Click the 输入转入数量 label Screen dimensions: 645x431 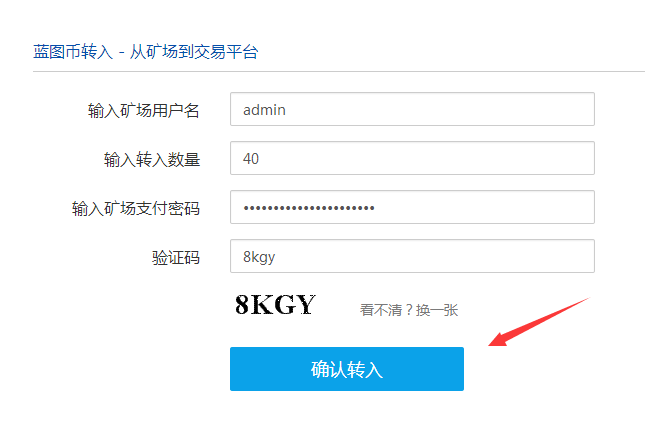pos(152,159)
